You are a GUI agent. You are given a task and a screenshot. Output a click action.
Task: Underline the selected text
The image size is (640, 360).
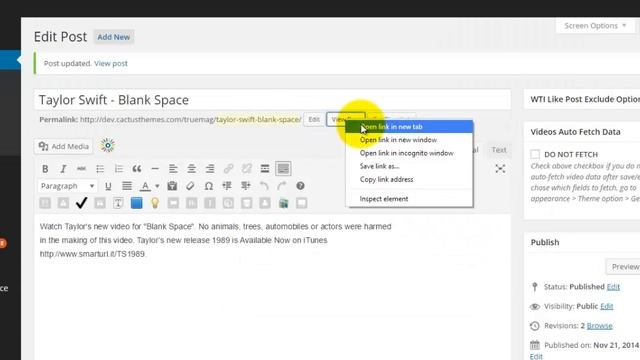tap(108, 186)
